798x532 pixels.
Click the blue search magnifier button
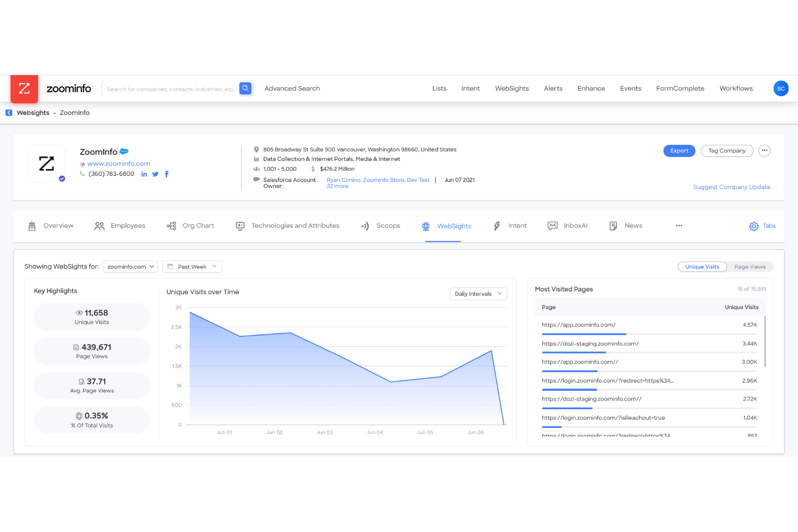tap(245, 88)
